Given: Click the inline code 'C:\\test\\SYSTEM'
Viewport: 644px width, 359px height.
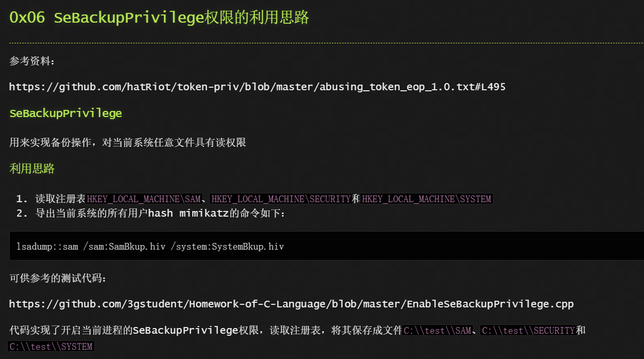Looking at the screenshot, I should pos(51,347).
